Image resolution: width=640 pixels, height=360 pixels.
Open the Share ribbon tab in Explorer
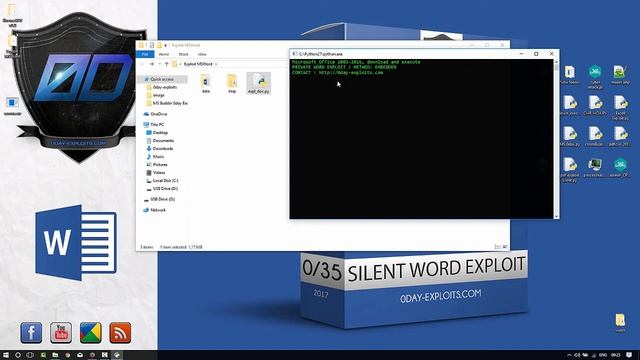coord(183,54)
